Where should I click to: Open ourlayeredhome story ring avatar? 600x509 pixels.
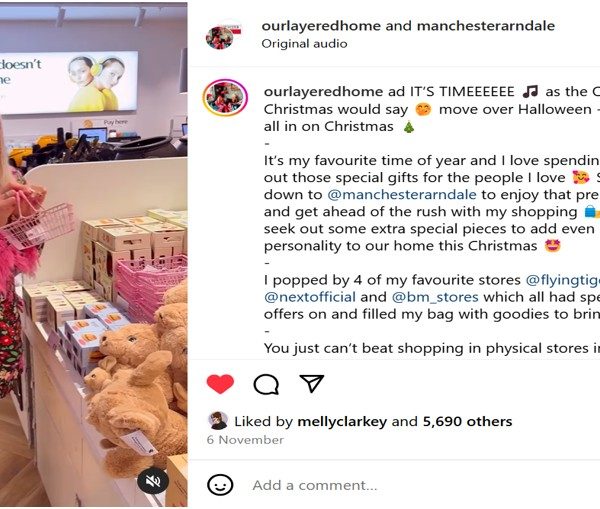(225, 98)
